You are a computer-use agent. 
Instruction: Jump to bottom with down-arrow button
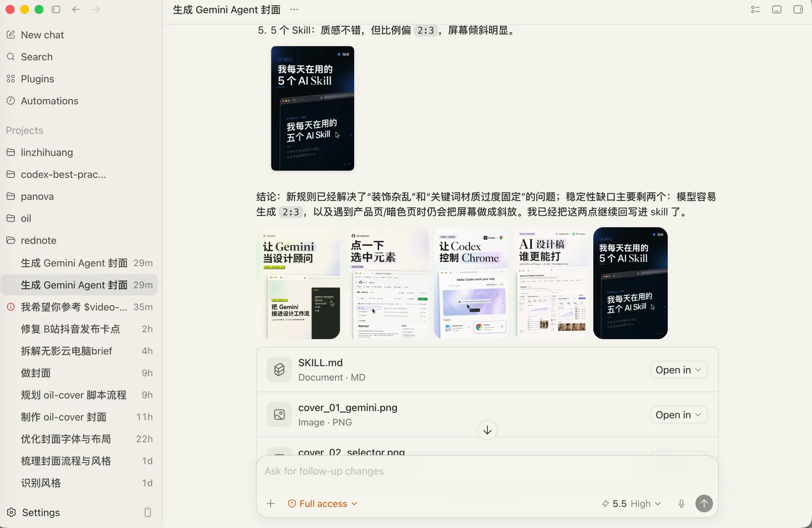[x=487, y=430]
